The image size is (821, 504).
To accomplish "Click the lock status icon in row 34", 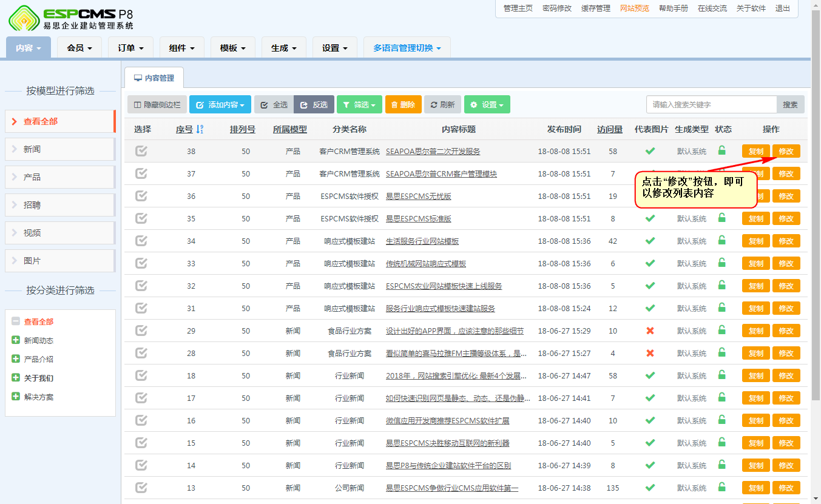I will (x=721, y=240).
